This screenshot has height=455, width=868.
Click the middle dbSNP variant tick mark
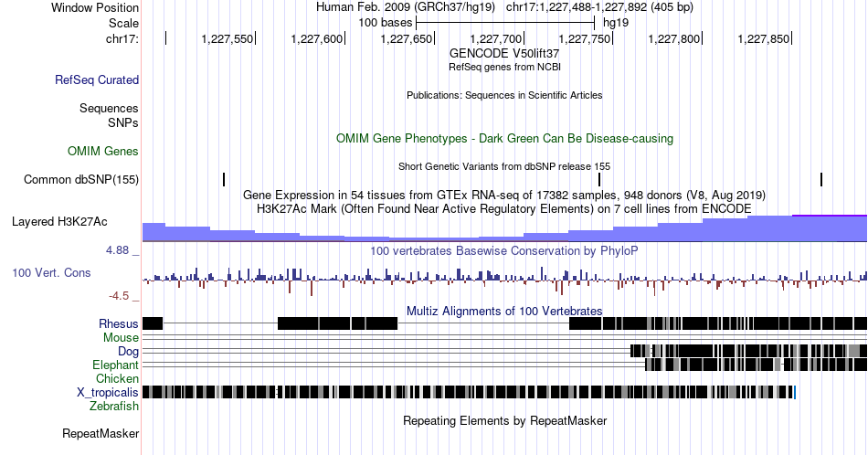pyautogui.click(x=599, y=179)
